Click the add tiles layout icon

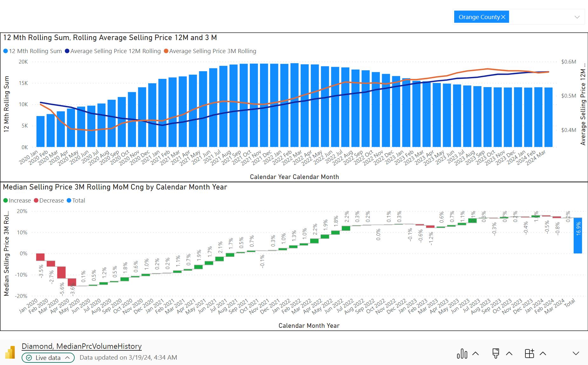530,353
